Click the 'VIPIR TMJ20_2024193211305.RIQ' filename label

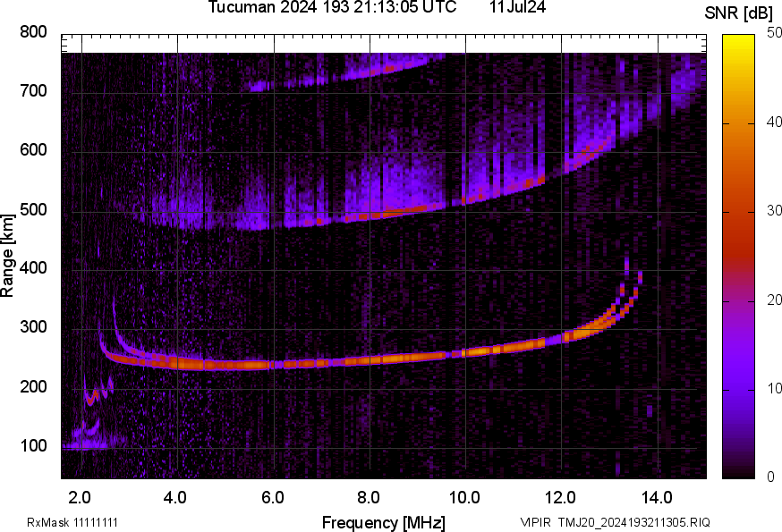(615, 523)
